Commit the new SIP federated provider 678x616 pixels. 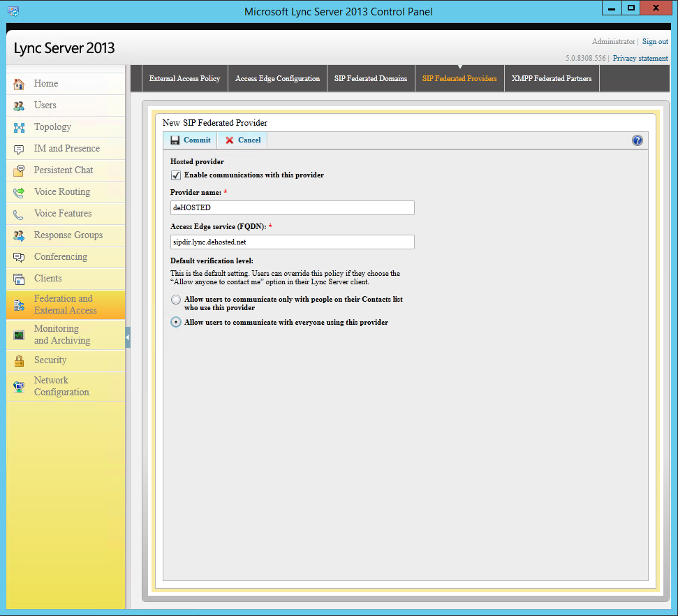coord(189,140)
